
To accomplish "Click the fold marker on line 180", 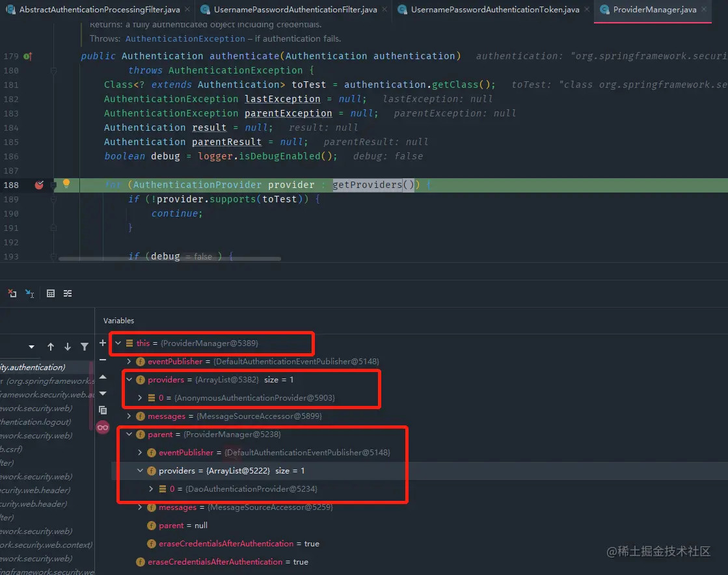I will (53, 70).
